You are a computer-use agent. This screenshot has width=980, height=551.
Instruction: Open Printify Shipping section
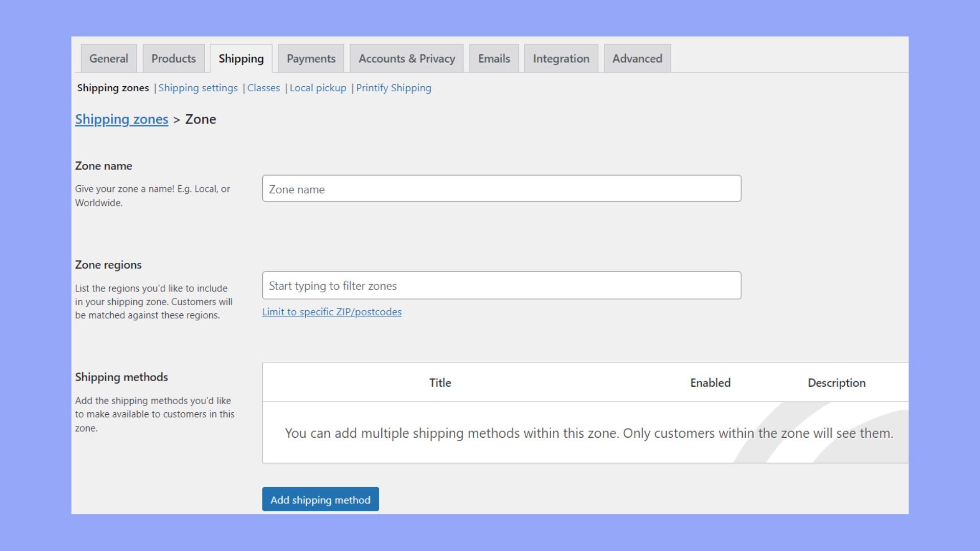tap(394, 88)
